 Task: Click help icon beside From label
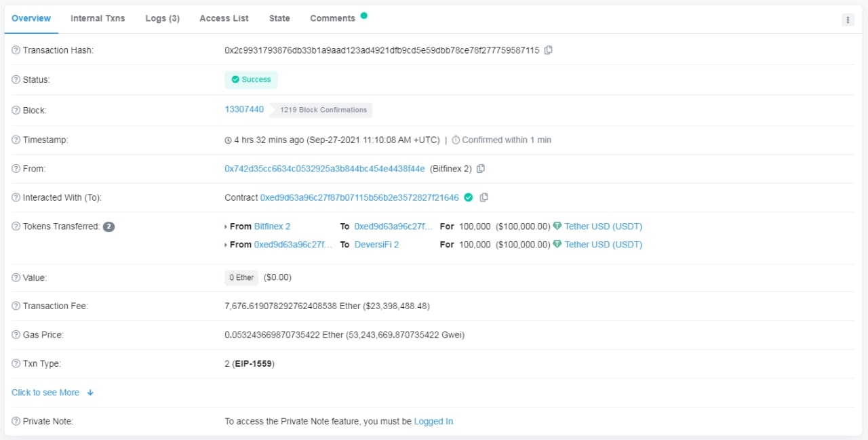[16, 169]
